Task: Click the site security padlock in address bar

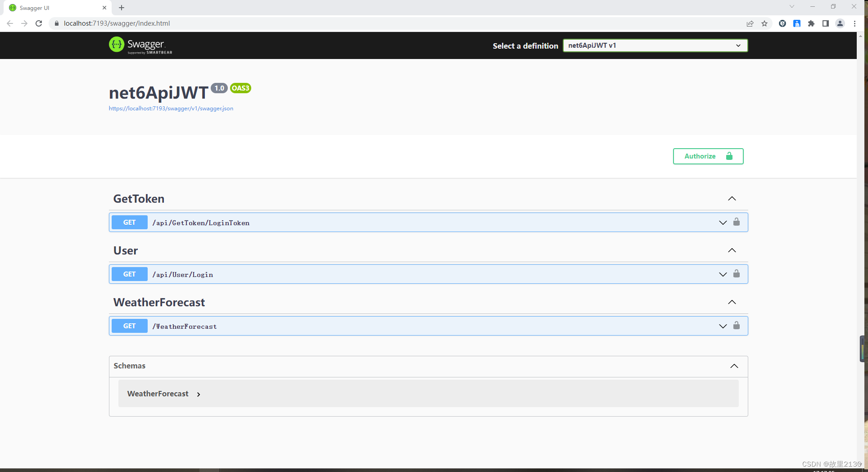Action: pyautogui.click(x=57, y=23)
